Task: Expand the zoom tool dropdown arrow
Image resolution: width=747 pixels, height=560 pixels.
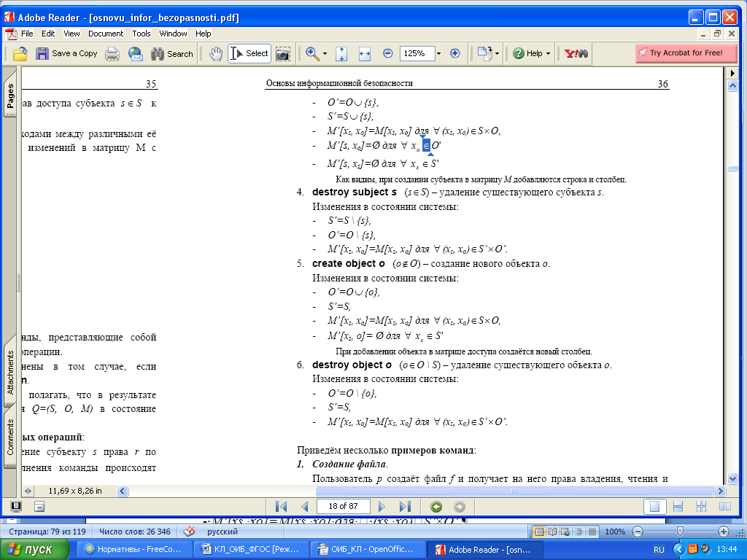Action: (325, 54)
